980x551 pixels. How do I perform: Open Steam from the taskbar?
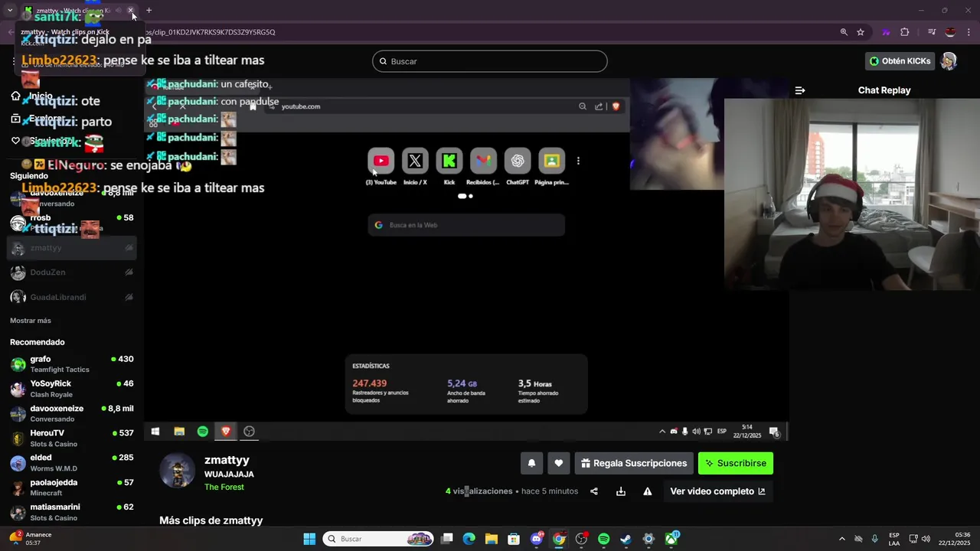tap(626, 539)
